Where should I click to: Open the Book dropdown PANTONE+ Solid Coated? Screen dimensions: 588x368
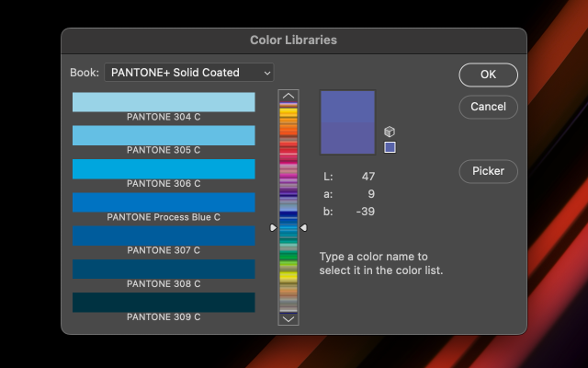coord(189,73)
